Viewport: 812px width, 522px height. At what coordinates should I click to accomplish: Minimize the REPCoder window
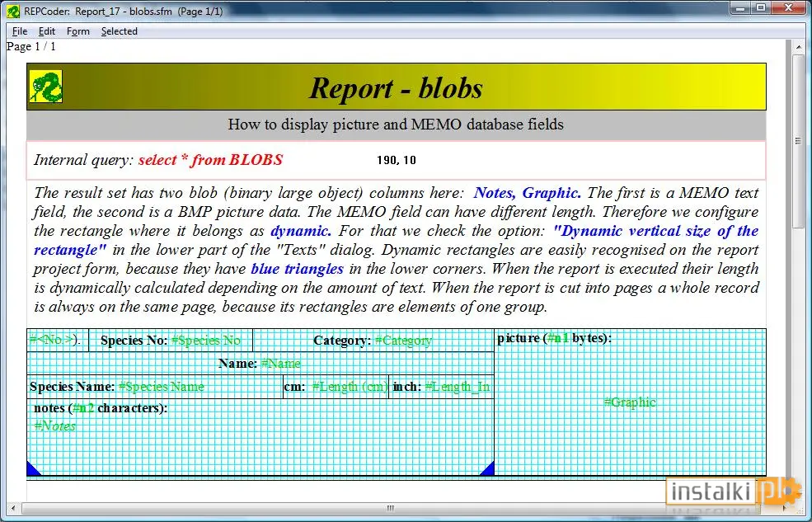[x=741, y=7]
